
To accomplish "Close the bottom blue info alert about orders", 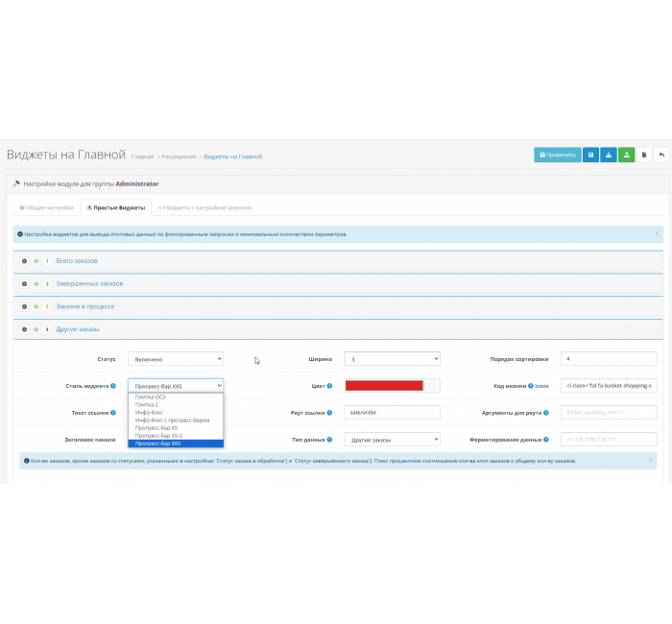I will click(x=651, y=460).
